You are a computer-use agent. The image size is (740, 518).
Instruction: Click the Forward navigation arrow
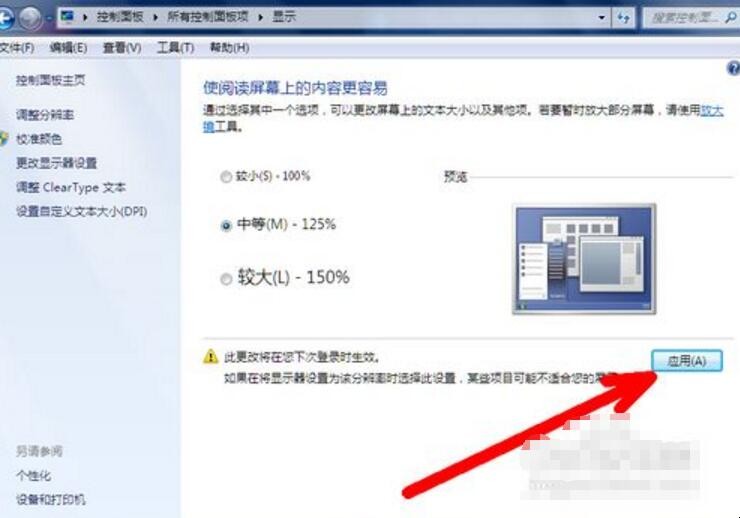pyautogui.click(x=32, y=18)
